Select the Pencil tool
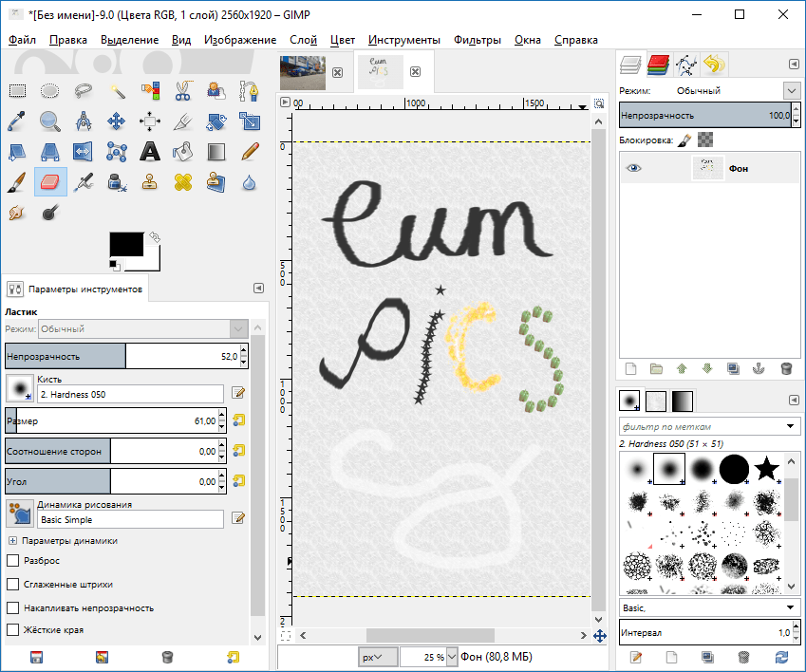Screen dimensions: 806x672 (x=250, y=152)
